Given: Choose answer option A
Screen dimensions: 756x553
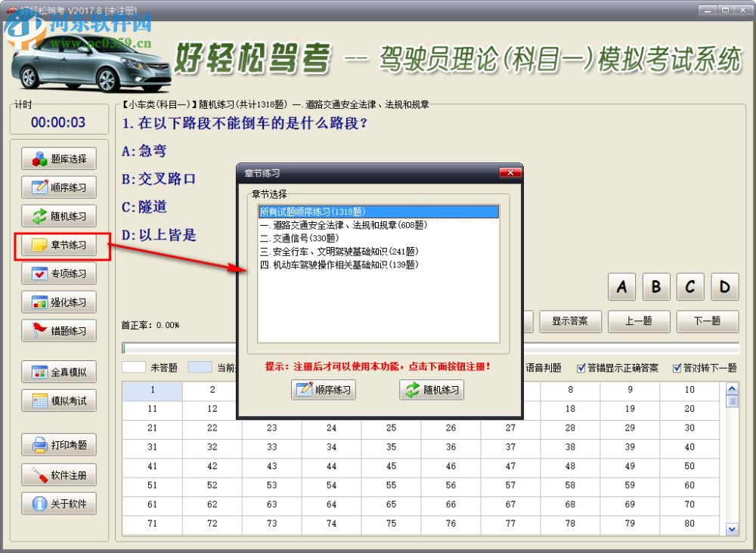Looking at the screenshot, I should tap(621, 287).
